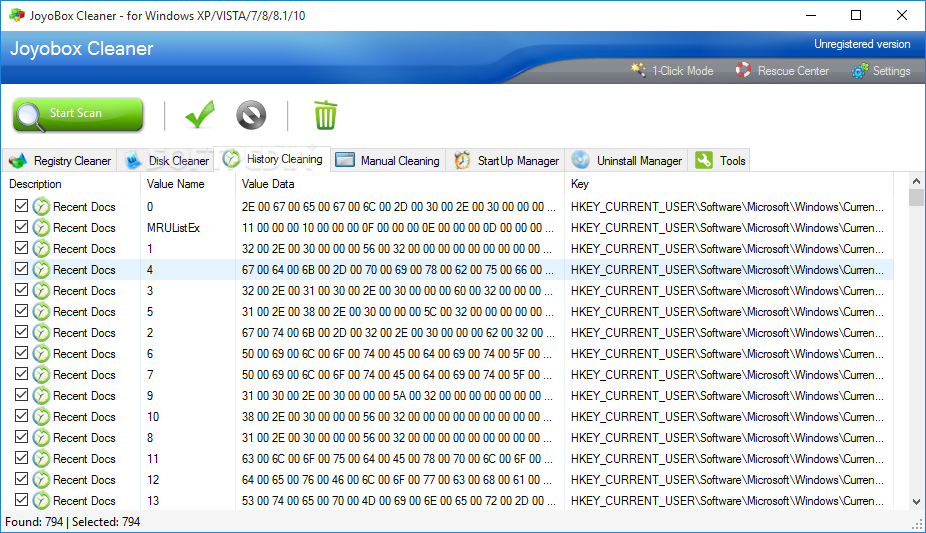Click the Registry Cleaner tab cubes icon
The image size is (926, 533).
18,161
